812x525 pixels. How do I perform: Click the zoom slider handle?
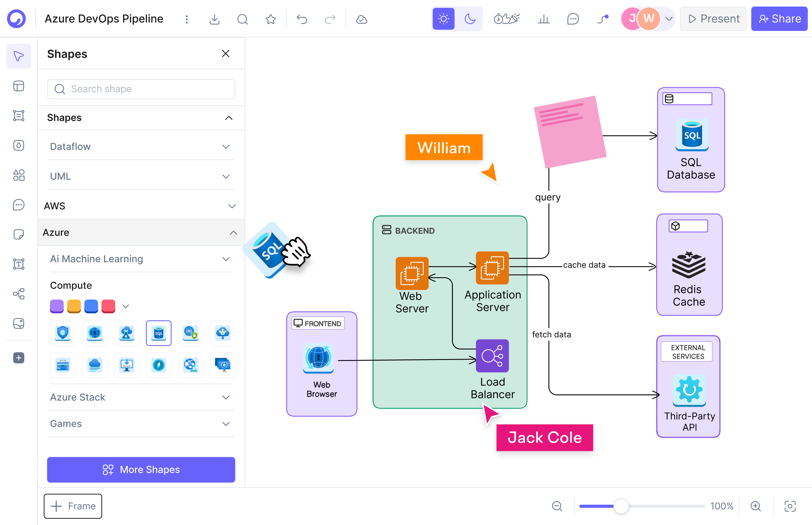point(621,506)
